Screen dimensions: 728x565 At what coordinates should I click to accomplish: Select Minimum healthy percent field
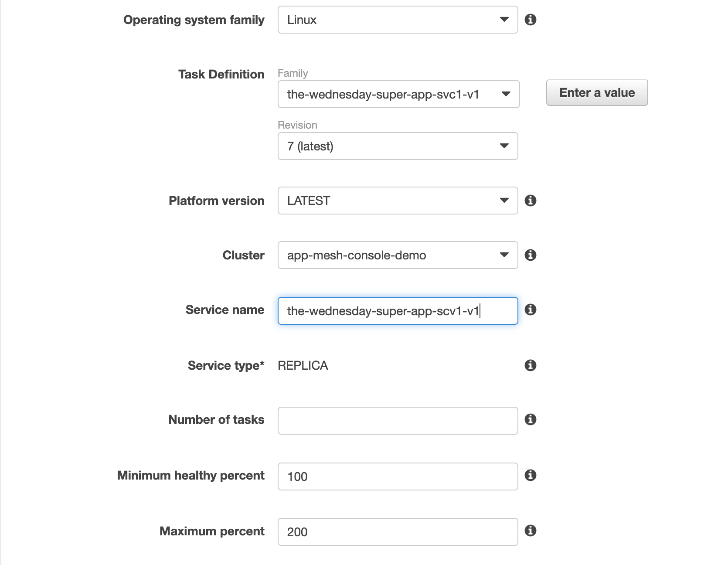(x=398, y=477)
